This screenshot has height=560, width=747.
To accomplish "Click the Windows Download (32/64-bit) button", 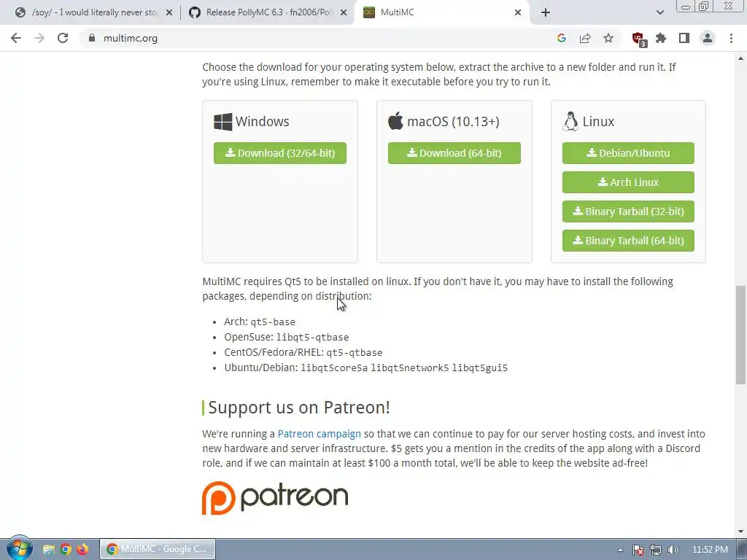I will (280, 153).
